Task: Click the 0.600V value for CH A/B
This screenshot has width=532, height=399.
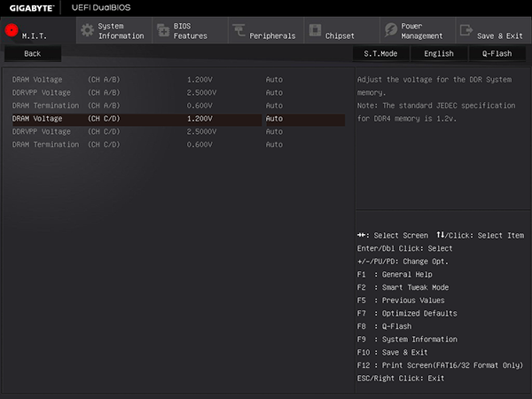Action: tap(199, 106)
